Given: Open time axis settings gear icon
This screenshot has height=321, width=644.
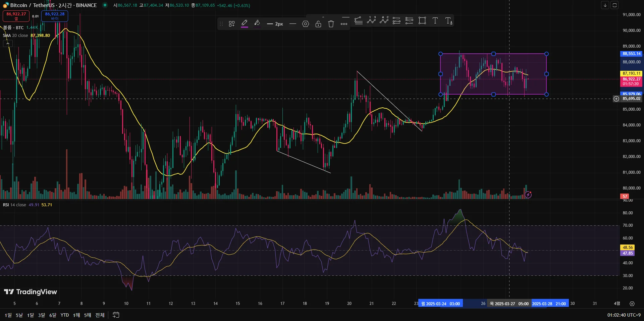Looking at the screenshot, I should pyautogui.click(x=632, y=304).
